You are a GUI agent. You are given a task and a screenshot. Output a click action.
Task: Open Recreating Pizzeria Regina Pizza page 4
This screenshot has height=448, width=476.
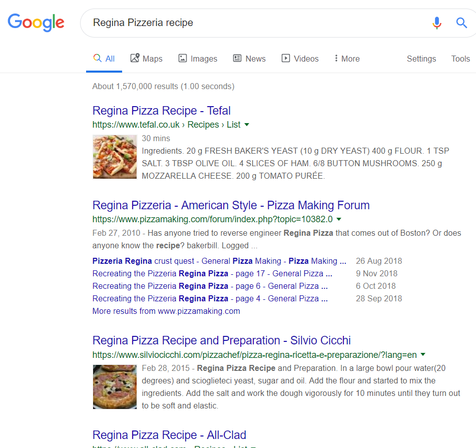coord(210,298)
